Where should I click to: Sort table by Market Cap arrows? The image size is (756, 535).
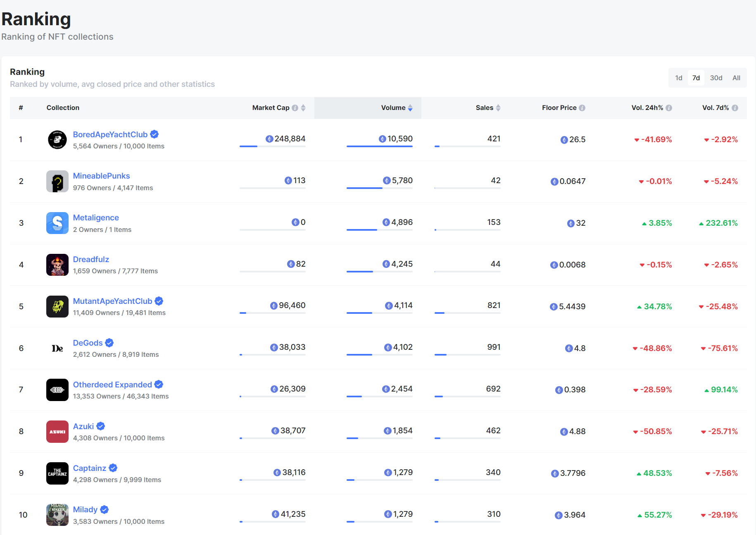coord(303,108)
